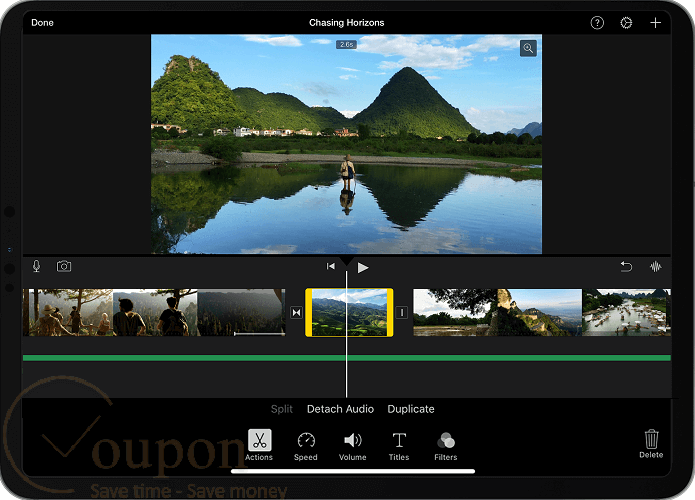Choose Duplicate clip action
Screen dimensions: 695x500
pos(411,409)
